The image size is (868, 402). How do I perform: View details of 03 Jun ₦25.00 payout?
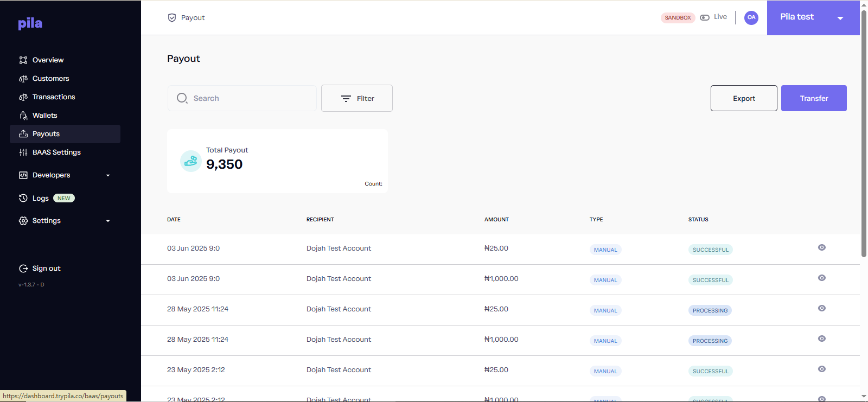coord(822,247)
